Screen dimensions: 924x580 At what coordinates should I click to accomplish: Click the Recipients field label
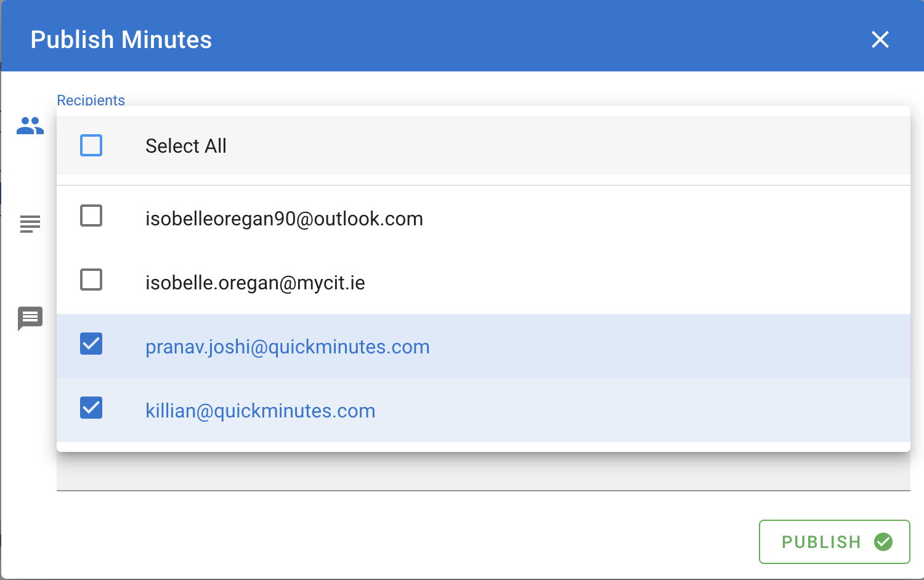[91, 100]
